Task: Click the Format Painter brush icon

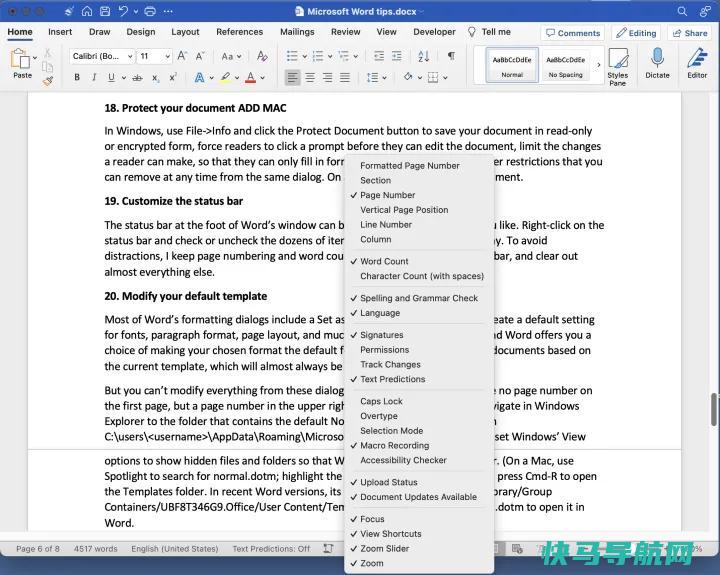Action: (x=48, y=82)
